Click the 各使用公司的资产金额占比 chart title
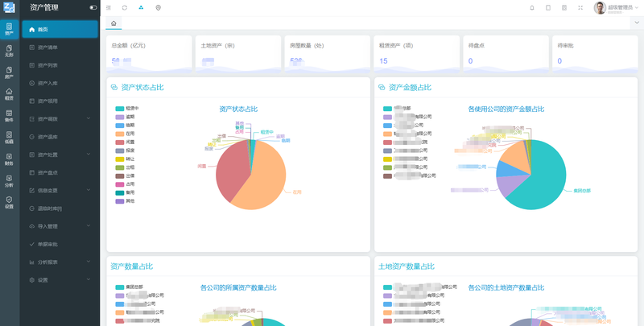This screenshot has height=326, width=644. [x=506, y=109]
